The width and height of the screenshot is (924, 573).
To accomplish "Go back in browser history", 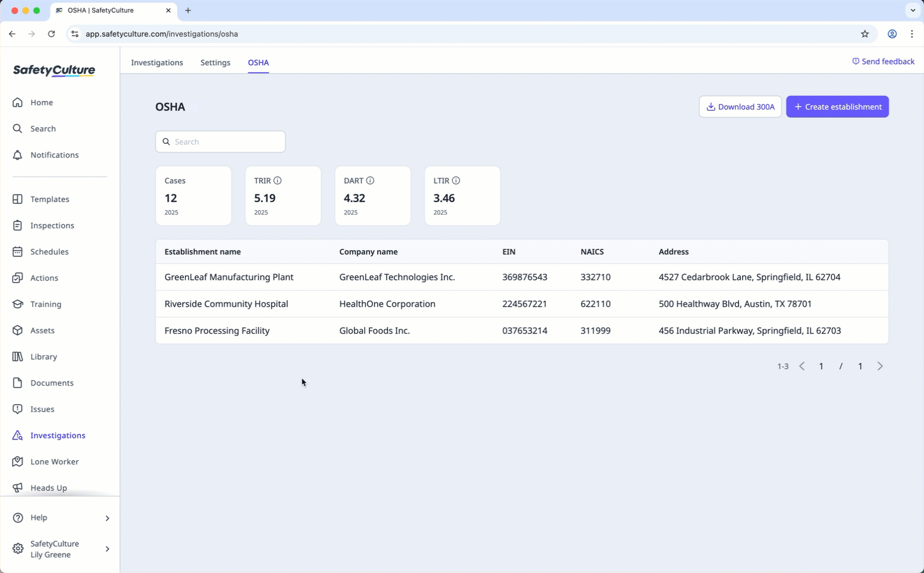I will [x=12, y=34].
